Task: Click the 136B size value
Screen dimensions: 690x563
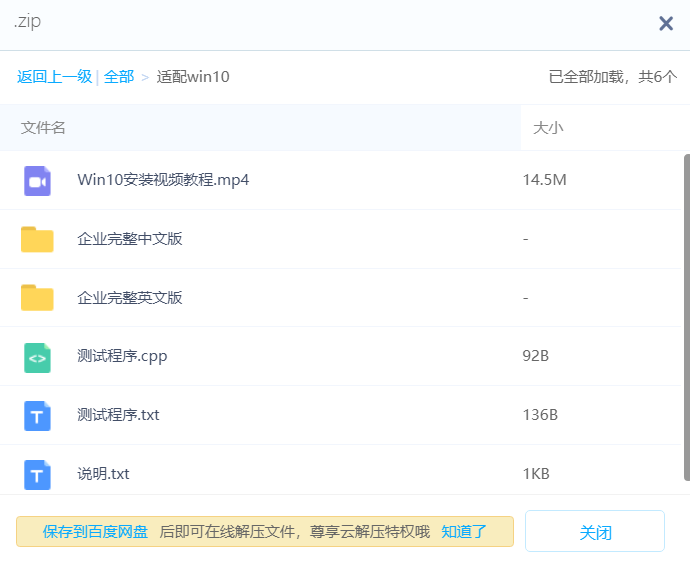Action: [x=540, y=415]
